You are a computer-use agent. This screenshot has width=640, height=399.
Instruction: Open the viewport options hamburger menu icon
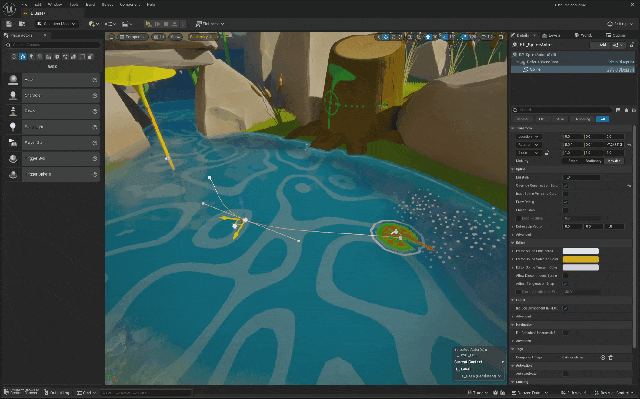click(x=111, y=37)
